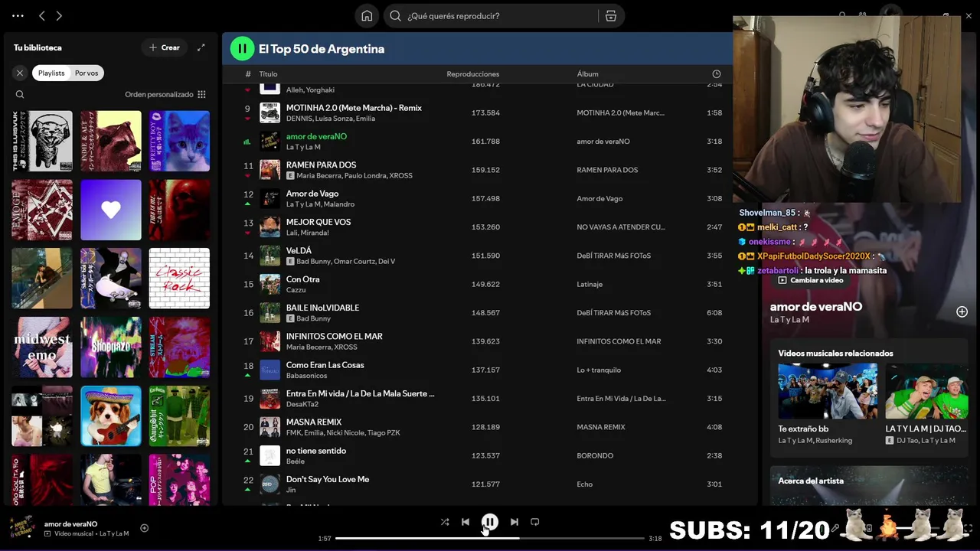The width and height of the screenshot is (980, 551).
Task: Search in the library using magnifier icon
Action: (x=20, y=94)
